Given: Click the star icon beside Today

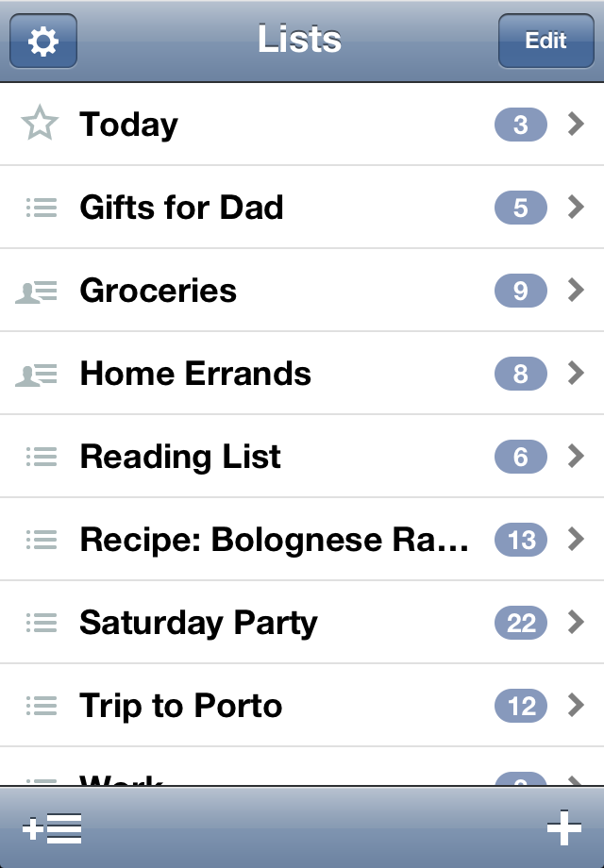Looking at the screenshot, I should point(40,125).
